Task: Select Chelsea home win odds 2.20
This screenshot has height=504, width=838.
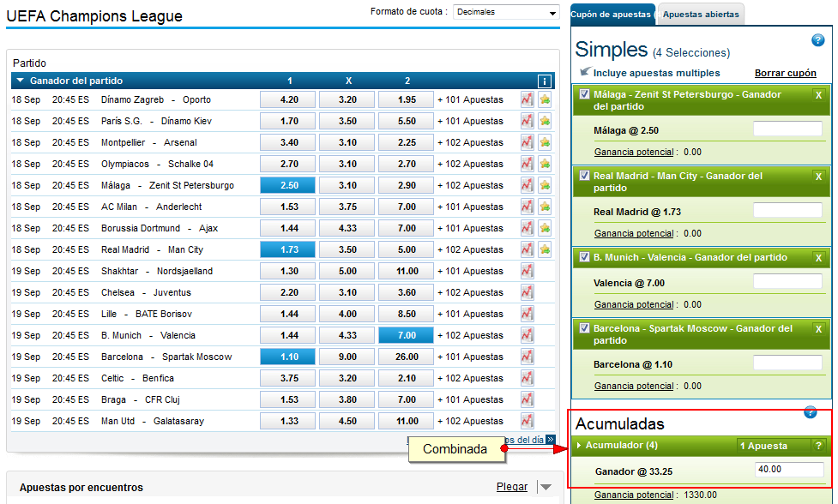Action: tap(287, 292)
